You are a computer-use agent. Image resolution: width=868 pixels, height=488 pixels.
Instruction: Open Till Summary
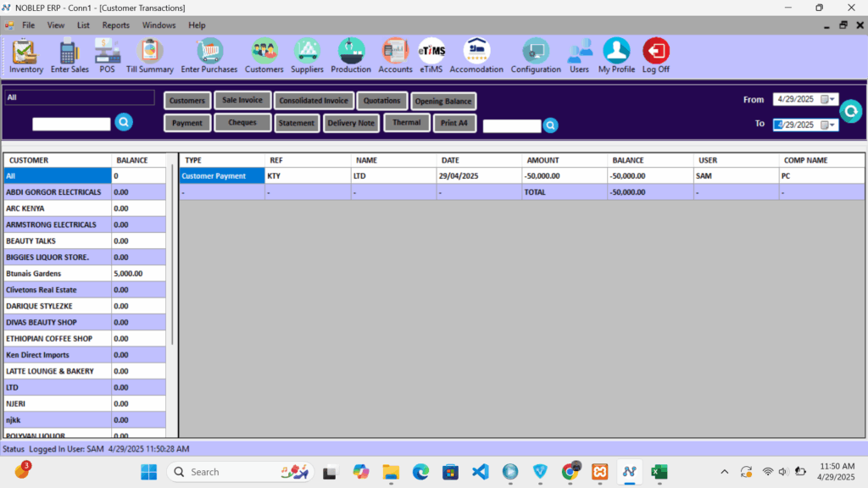tap(149, 55)
